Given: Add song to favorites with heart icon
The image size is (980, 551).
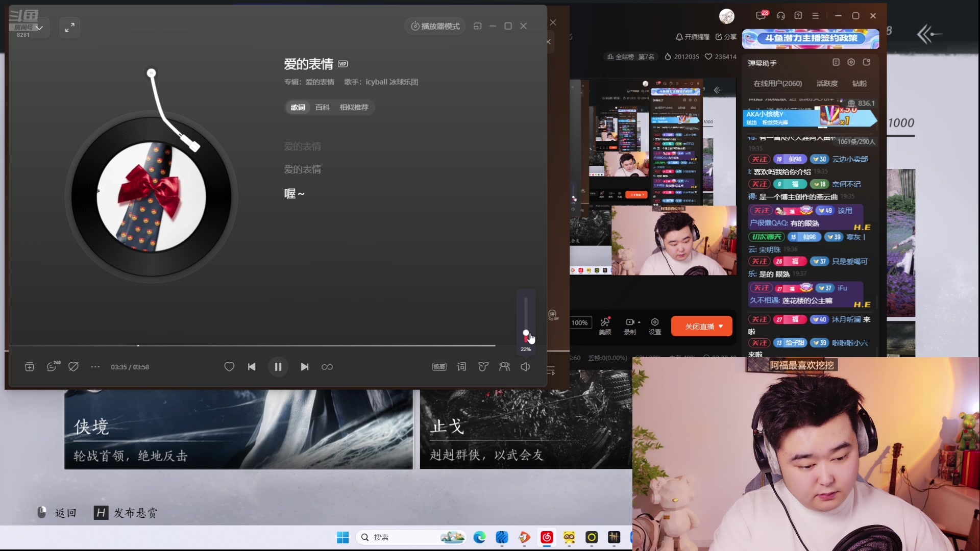Looking at the screenshot, I should point(229,367).
